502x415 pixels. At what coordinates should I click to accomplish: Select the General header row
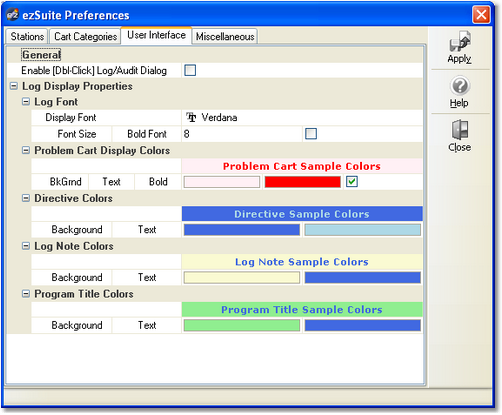(215, 55)
